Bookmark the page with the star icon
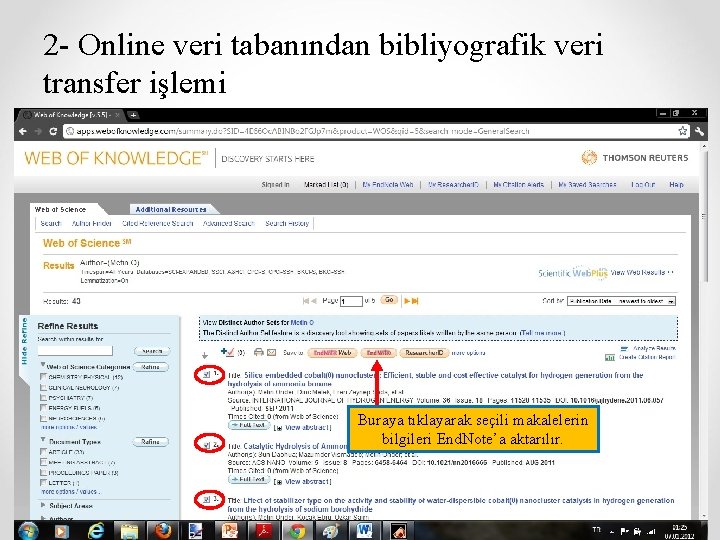Viewport: 720px width, 540px height. click(x=683, y=131)
